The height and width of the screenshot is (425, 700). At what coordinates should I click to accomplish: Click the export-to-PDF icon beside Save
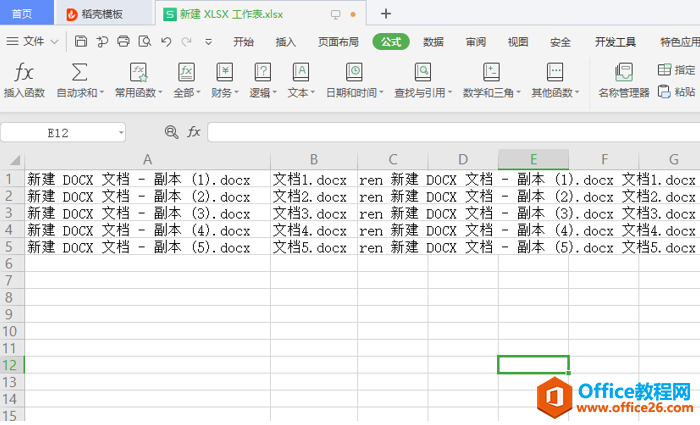click(x=102, y=42)
